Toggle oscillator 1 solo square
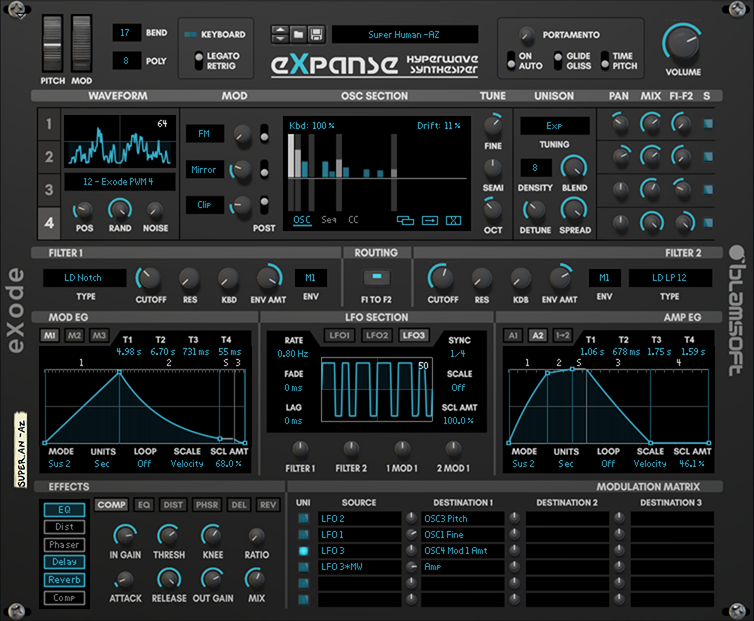The height and width of the screenshot is (621, 754). [708, 124]
